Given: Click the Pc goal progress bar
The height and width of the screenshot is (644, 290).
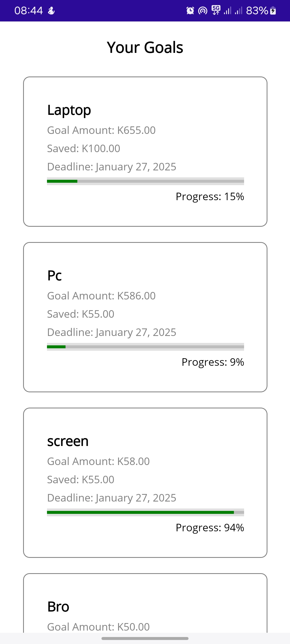Looking at the screenshot, I should [x=145, y=347].
